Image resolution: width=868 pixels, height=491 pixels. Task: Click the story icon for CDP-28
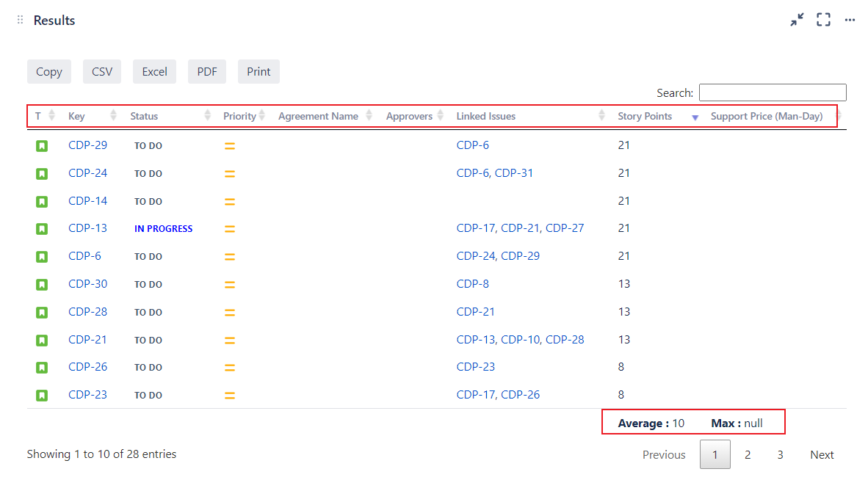pos(42,312)
